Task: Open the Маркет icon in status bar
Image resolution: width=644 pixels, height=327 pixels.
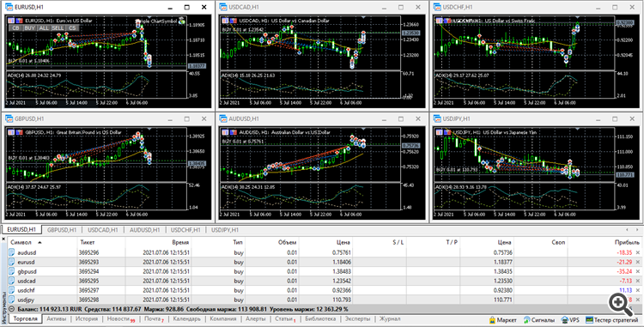Action: 493,319
